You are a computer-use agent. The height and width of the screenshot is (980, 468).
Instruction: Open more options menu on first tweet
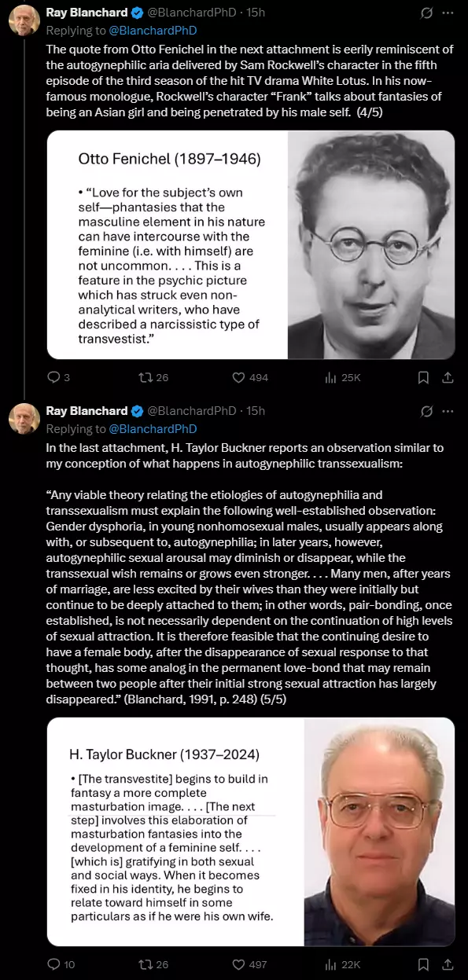[x=448, y=13]
